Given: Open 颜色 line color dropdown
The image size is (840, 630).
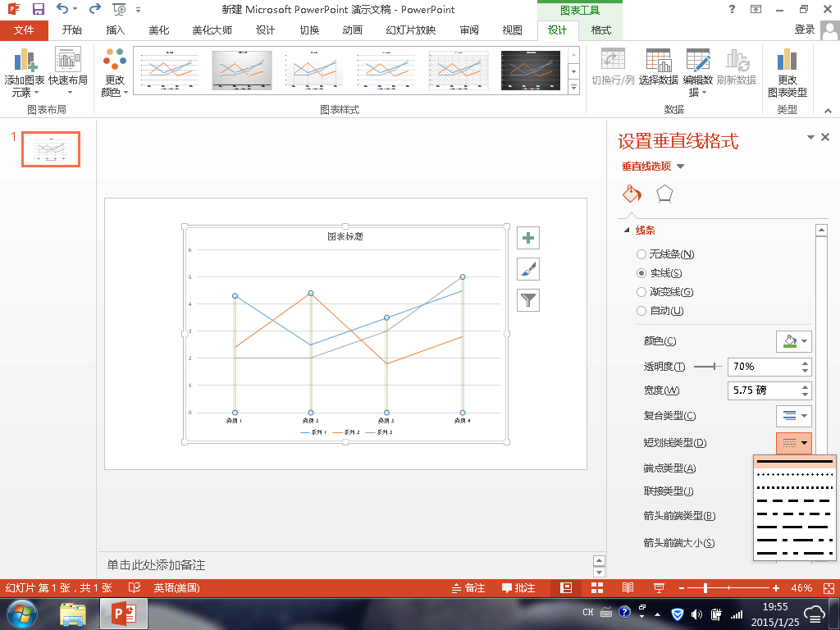Looking at the screenshot, I should pyautogui.click(x=793, y=341).
